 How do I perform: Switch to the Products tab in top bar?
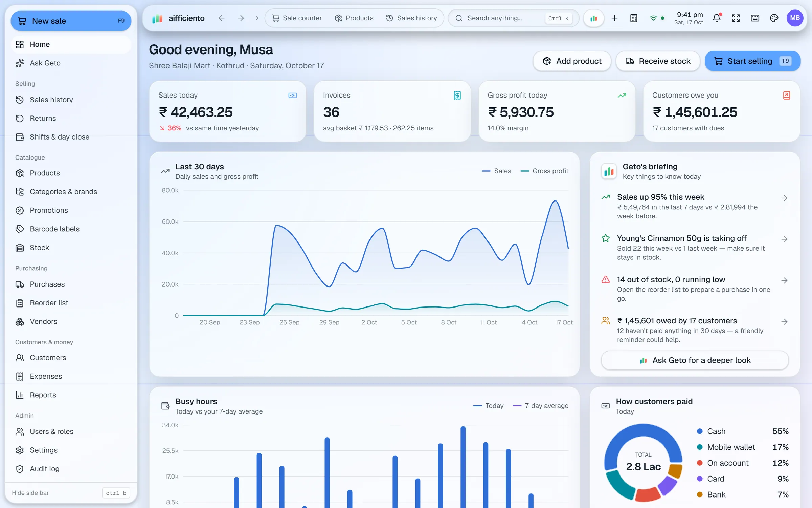coord(354,18)
